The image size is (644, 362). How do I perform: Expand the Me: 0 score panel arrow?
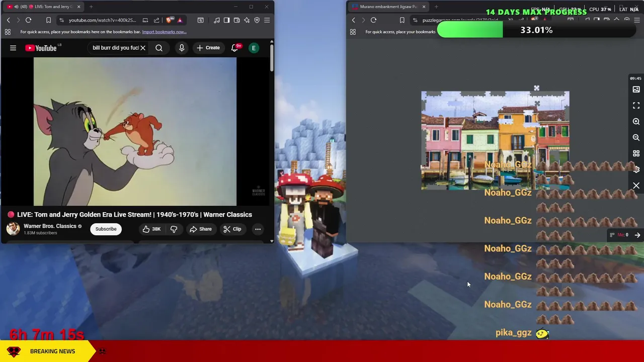tap(637, 235)
